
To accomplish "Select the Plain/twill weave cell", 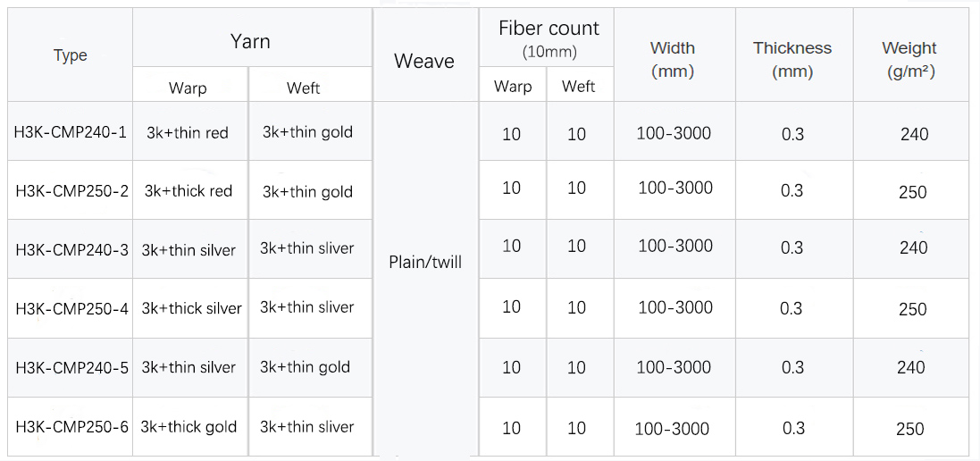I will [x=425, y=263].
